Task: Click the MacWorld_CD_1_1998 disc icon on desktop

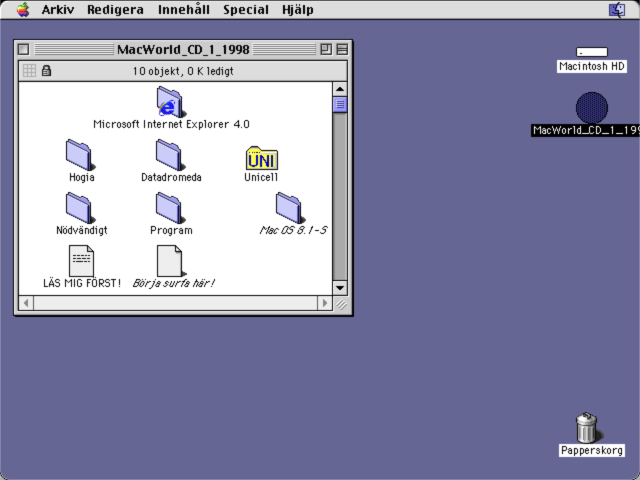Action: click(592, 107)
